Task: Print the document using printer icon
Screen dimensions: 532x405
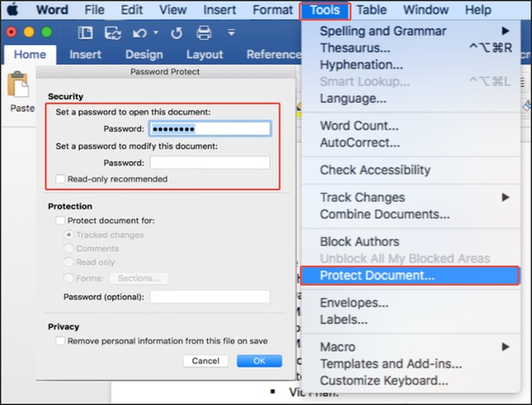Action: 204,33
